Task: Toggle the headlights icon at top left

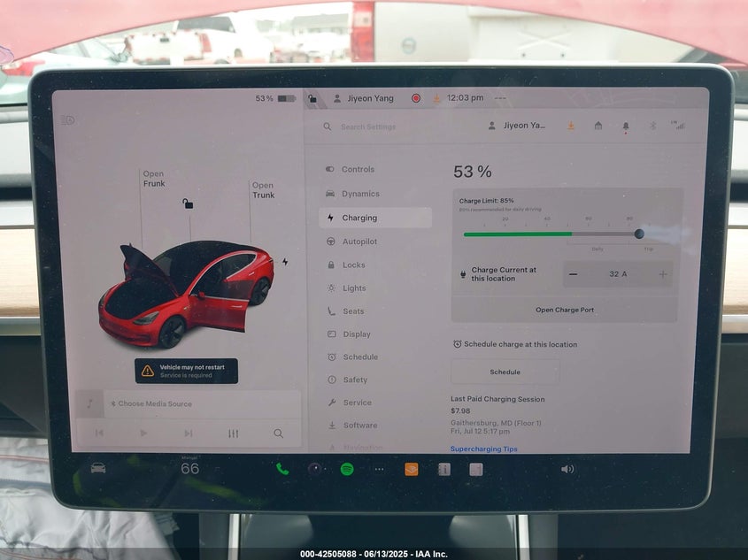Action: point(68,120)
